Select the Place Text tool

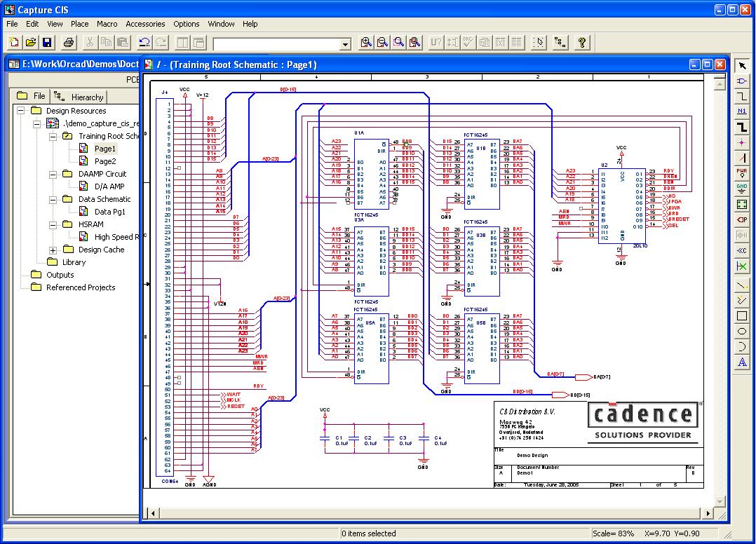tap(742, 359)
